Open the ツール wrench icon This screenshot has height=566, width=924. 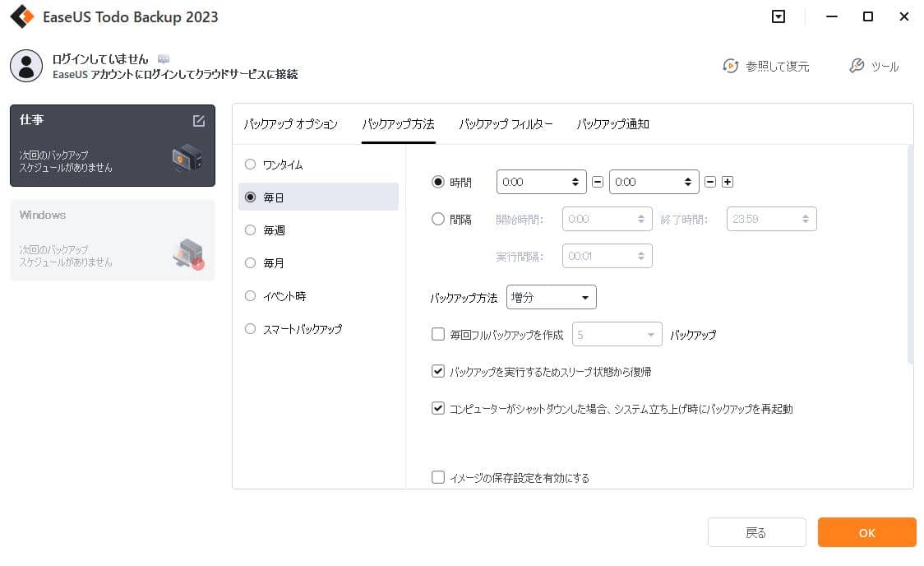coord(857,66)
